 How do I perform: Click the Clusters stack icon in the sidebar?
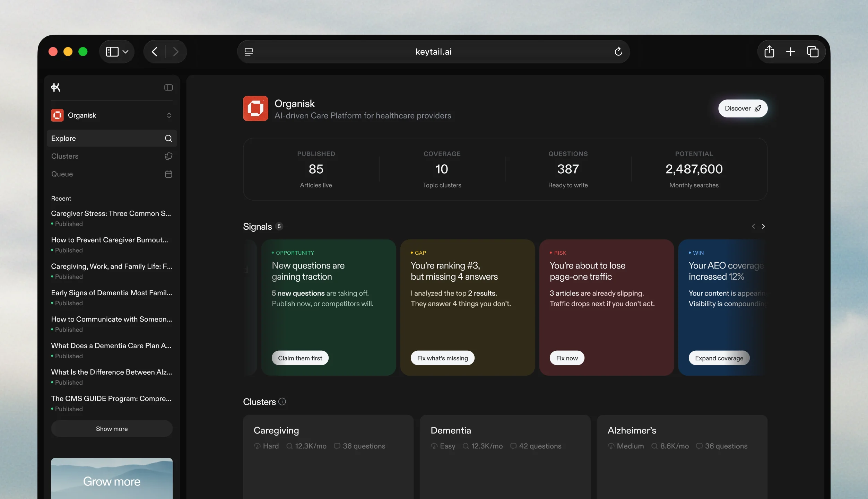click(x=168, y=156)
